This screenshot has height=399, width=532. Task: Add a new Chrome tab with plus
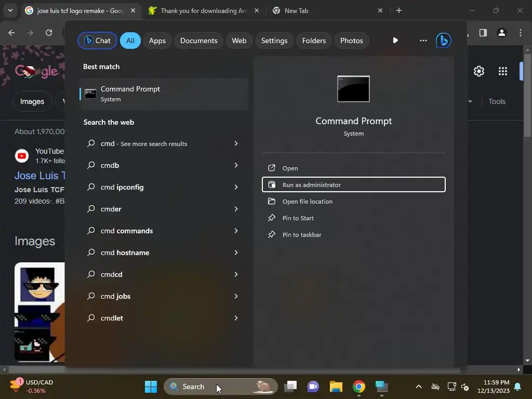tap(399, 10)
